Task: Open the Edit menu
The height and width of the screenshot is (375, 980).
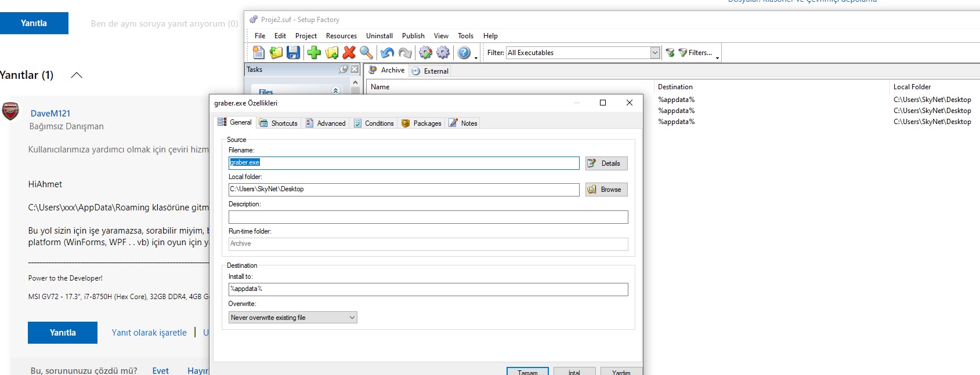Action: (x=280, y=36)
